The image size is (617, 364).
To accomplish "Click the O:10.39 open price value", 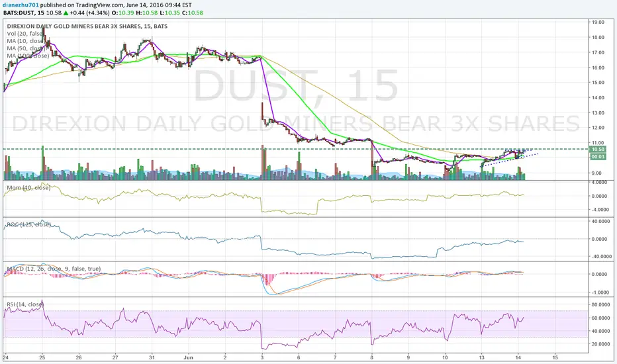I will tap(122, 13).
